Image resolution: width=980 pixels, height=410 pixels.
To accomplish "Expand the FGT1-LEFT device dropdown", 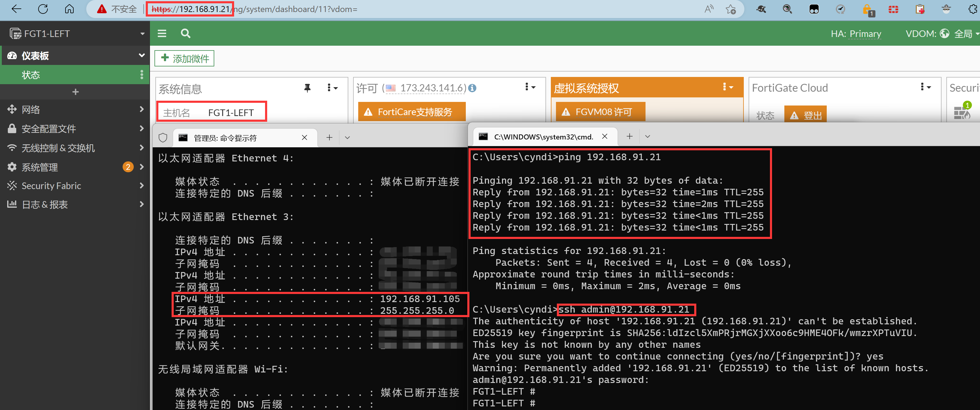I will [142, 33].
